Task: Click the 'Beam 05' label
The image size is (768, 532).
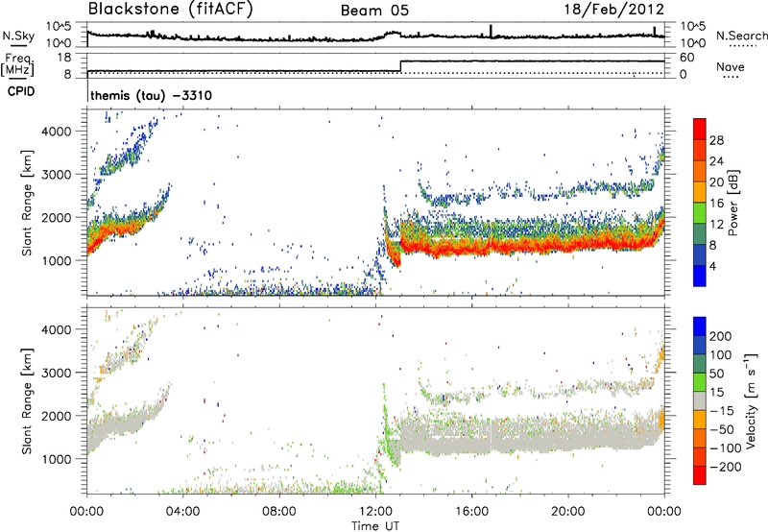Action: coord(374,11)
